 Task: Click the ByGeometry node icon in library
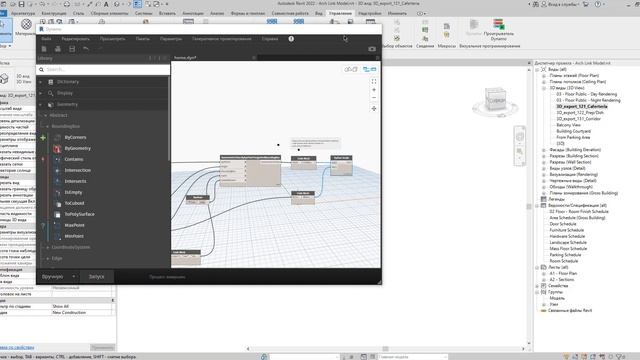point(58,149)
